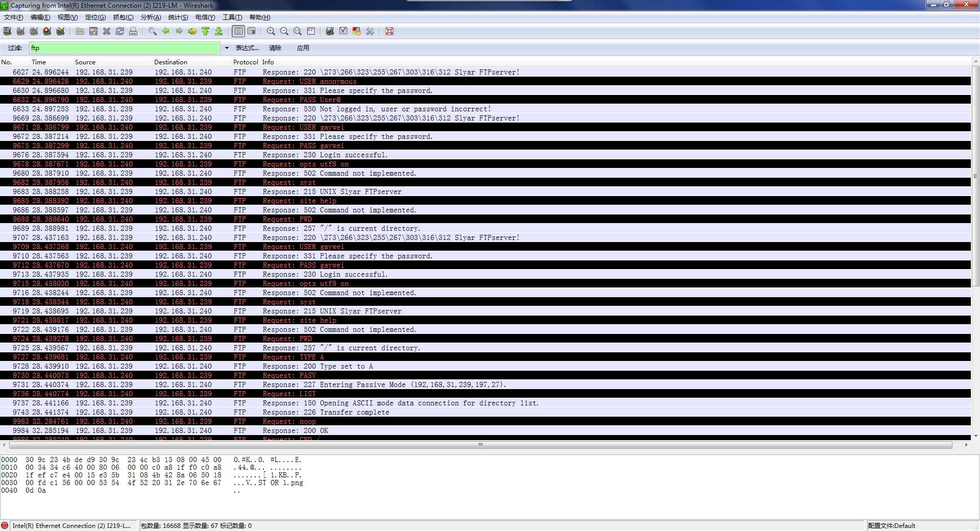Sort by the Protocol column header

246,62
